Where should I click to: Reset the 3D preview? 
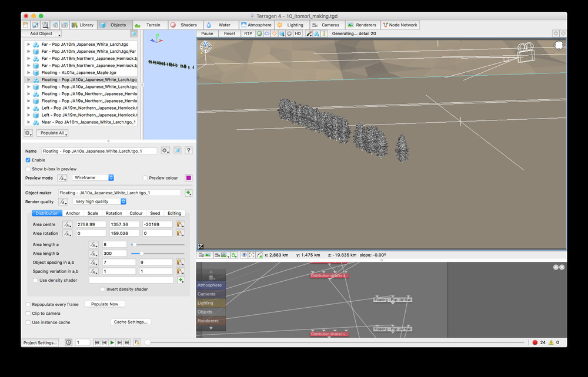229,33
